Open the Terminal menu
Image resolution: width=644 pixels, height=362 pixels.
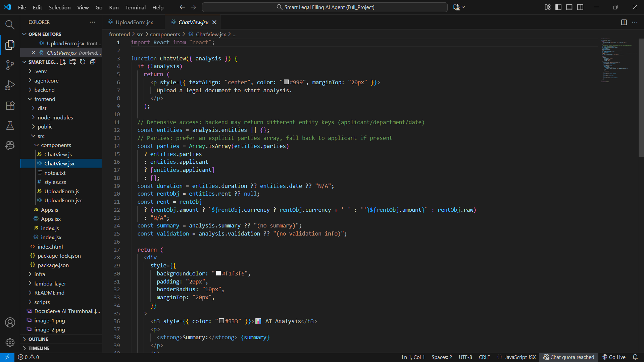click(x=135, y=7)
